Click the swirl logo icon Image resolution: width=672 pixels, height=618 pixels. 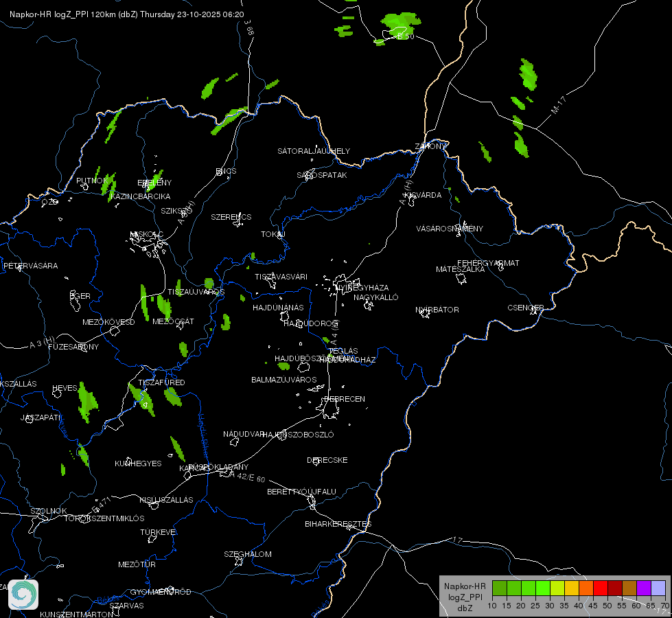pos(23,595)
